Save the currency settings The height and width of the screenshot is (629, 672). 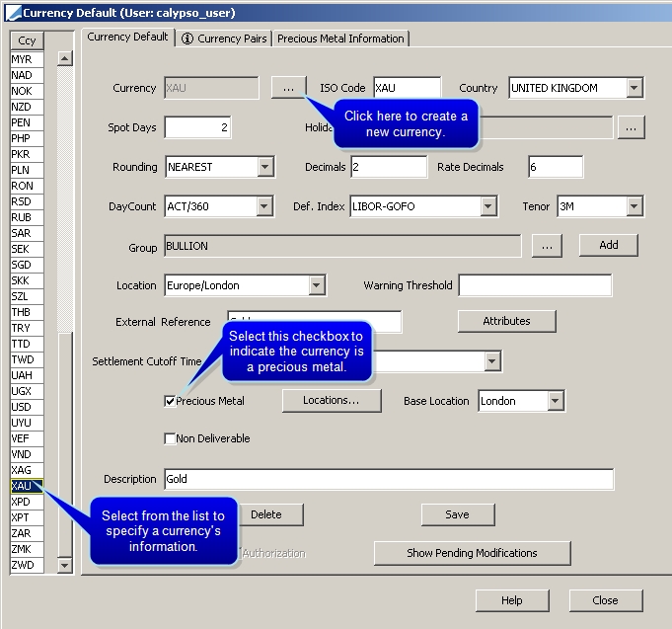[458, 514]
